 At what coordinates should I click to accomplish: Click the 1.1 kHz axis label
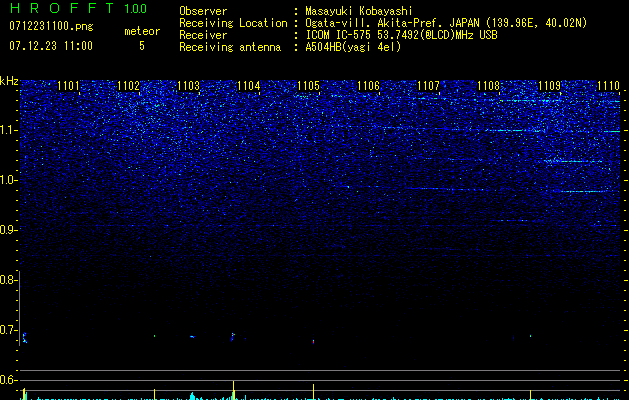(9, 130)
